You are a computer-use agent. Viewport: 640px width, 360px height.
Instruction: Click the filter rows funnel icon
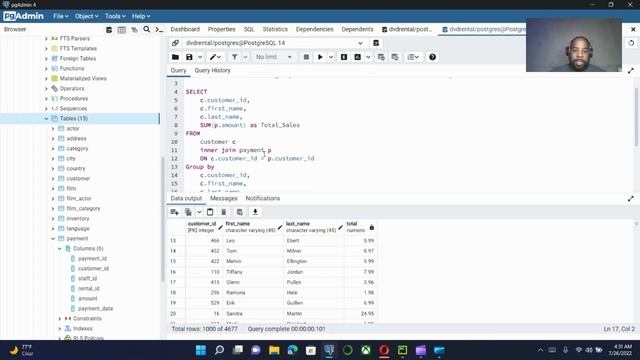click(x=235, y=57)
